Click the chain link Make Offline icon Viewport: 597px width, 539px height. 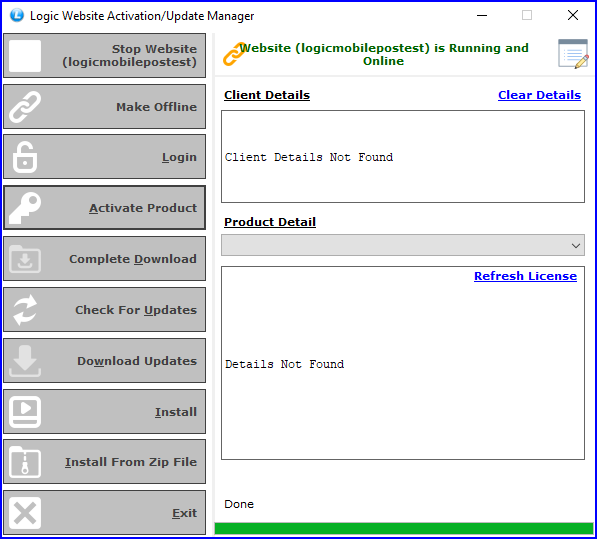coord(25,107)
